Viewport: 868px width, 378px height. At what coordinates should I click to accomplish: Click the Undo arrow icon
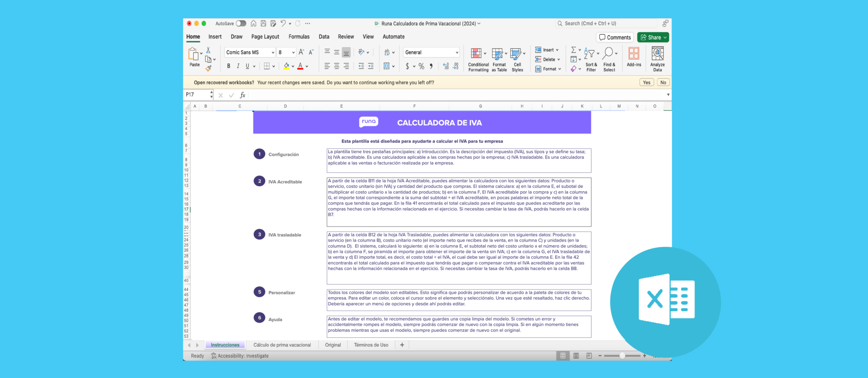tap(283, 23)
